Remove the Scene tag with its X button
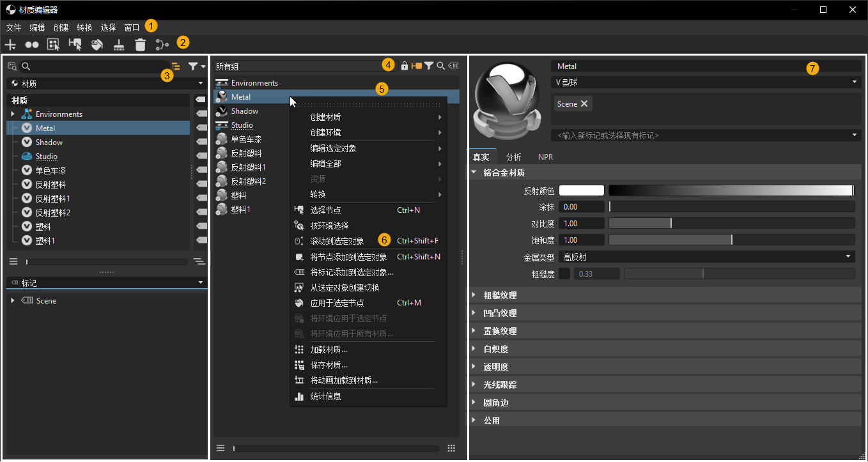 [583, 103]
